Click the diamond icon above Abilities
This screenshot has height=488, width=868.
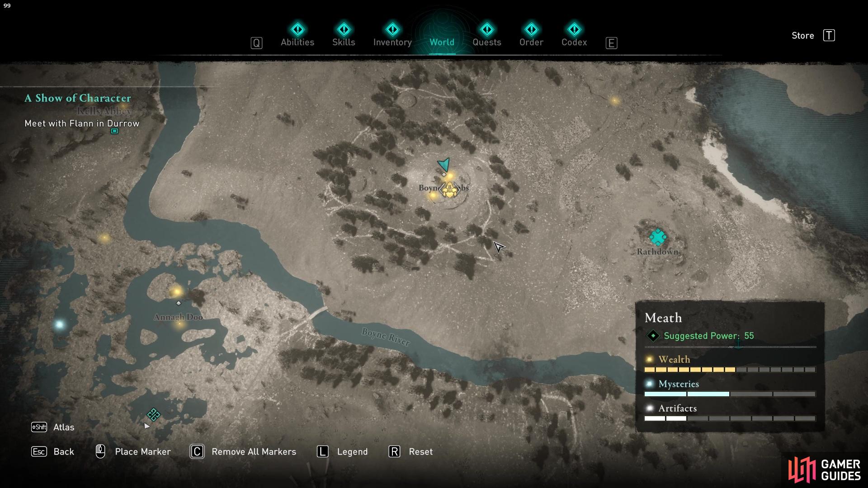point(297,29)
